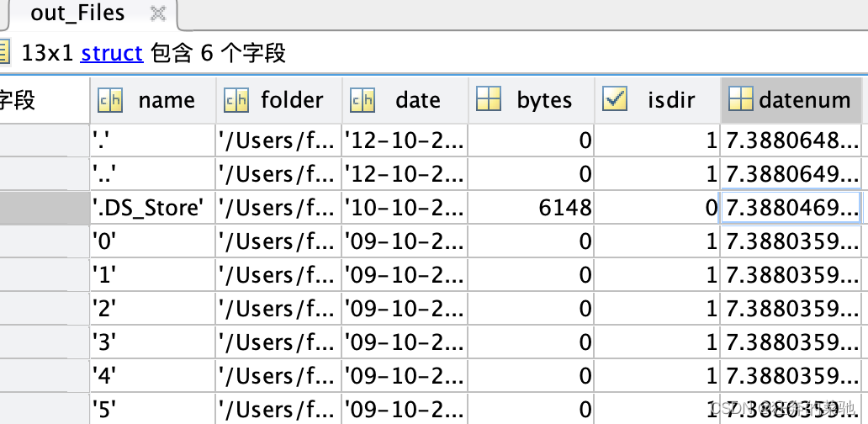This screenshot has height=424, width=868.
Task: Select the '.DS_Store' name cell
Action: coord(153,208)
